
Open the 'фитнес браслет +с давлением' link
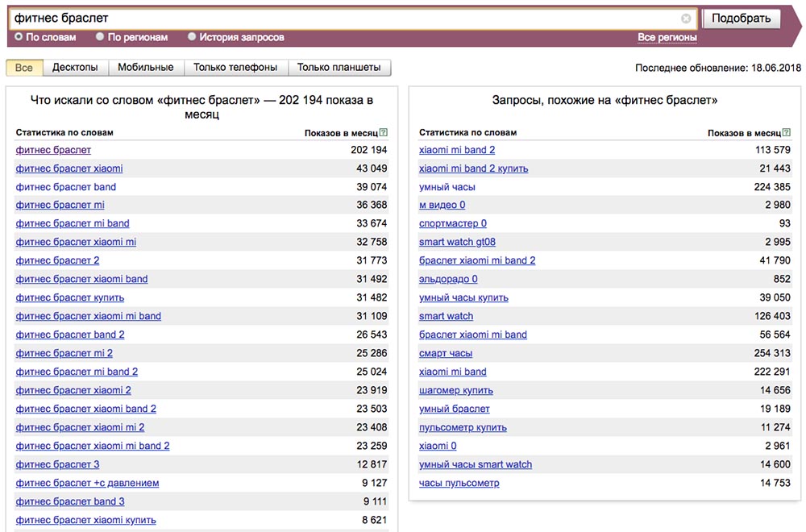coord(87,483)
